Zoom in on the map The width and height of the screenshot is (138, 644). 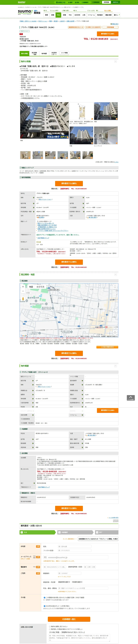(x=23, y=287)
